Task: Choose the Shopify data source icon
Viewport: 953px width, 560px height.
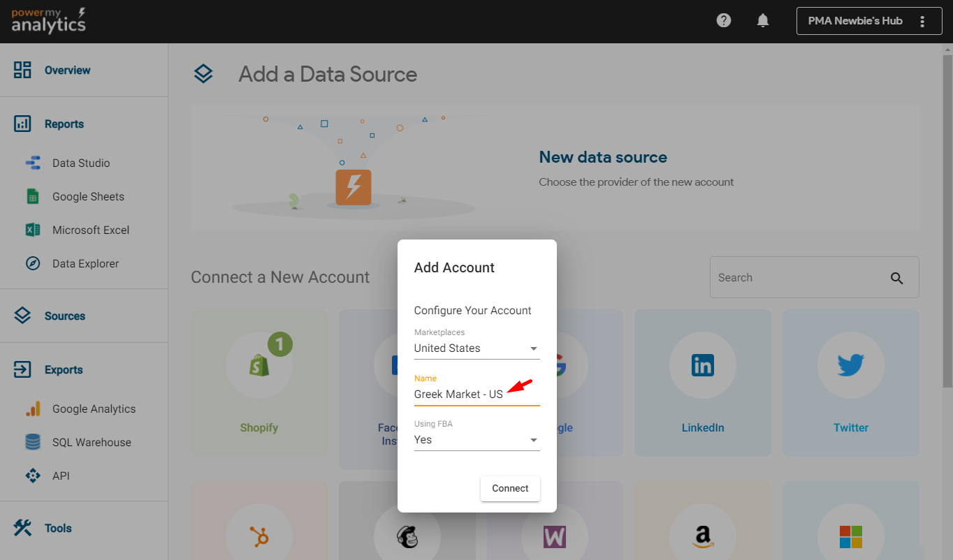Action: 259,365
